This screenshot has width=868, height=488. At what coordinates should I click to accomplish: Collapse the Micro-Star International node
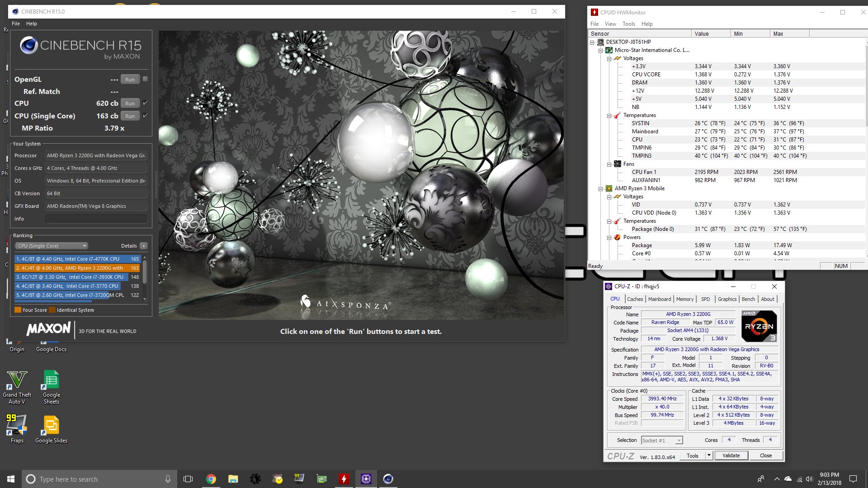coord(600,50)
